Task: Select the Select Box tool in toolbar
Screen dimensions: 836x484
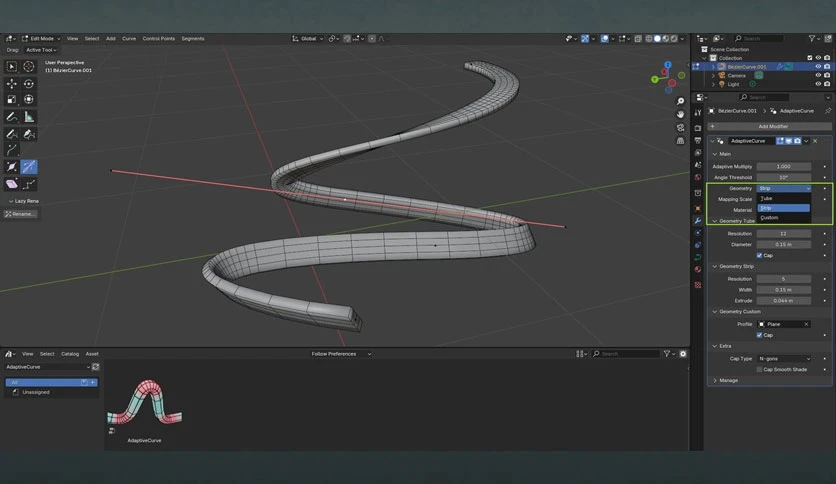Action: 12,66
